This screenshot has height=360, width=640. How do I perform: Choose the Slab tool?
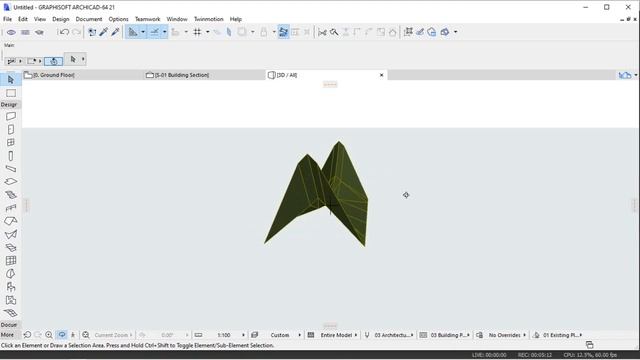click(x=11, y=182)
